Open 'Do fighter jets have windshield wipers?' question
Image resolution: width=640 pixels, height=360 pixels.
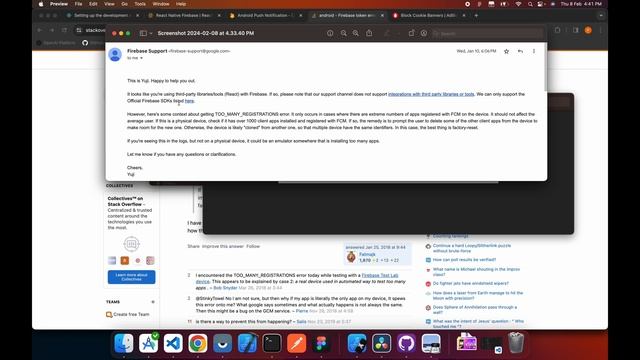471,283
